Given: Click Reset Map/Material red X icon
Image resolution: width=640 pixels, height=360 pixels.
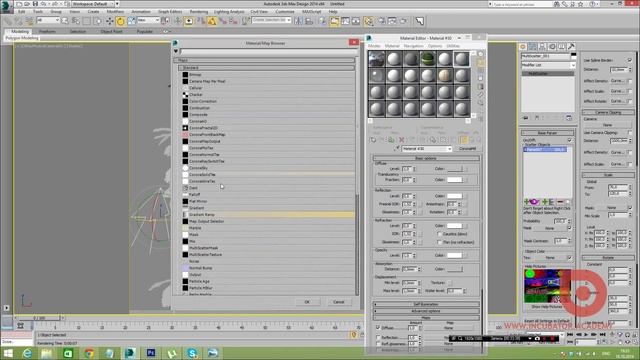Looking at the screenshot, I should 402,140.
